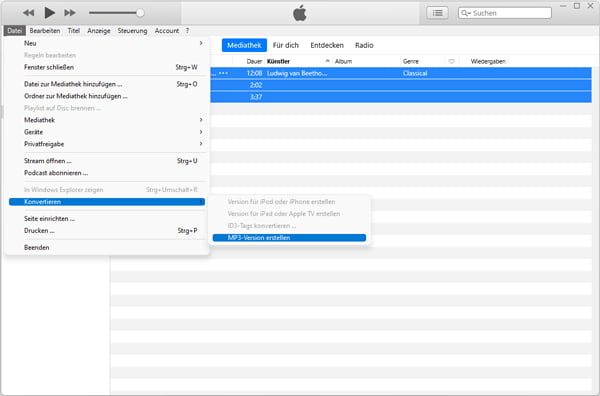Viewport: 600px width, 396px height.
Task: Open the Titel menu
Action: click(74, 31)
